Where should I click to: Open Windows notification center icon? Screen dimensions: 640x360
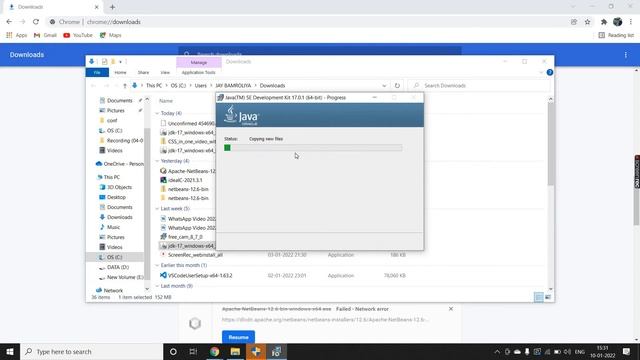coord(627,351)
